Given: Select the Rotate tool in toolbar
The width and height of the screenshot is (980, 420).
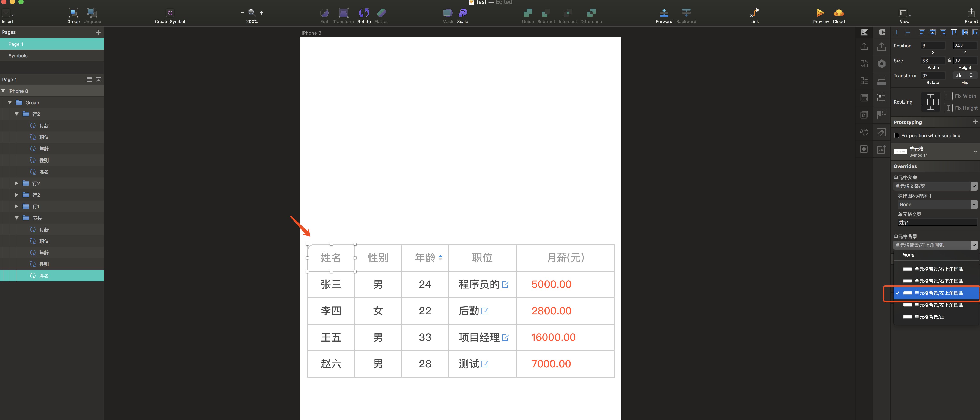Looking at the screenshot, I should (x=364, y=13).
